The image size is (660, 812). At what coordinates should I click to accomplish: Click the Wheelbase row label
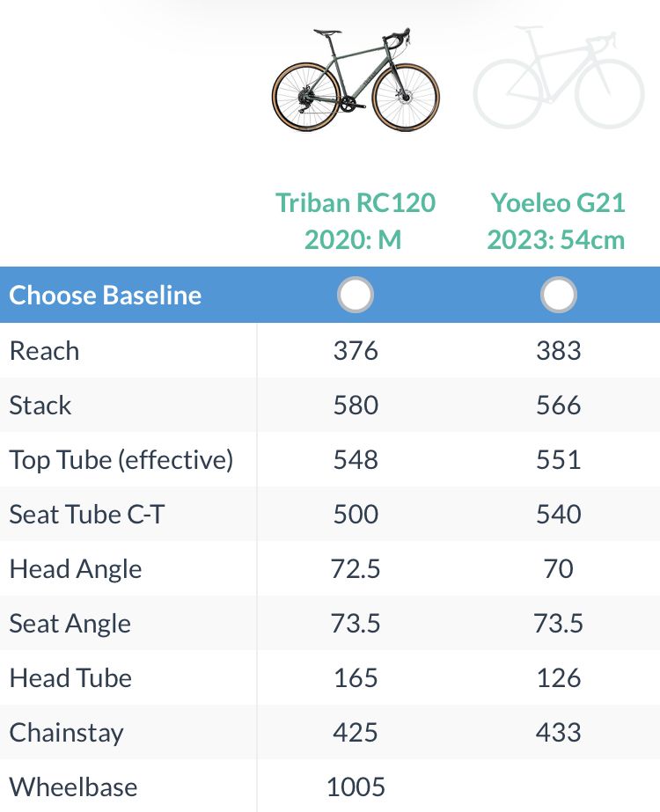click(x=74, y=787)
